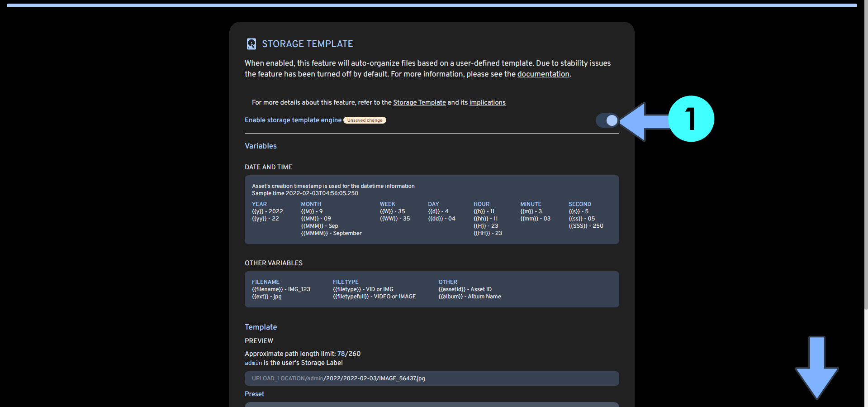Click the Storage Template header icon
Viewport: 868px width, 407px height.
pyautogui.click(x=251, y=44)
